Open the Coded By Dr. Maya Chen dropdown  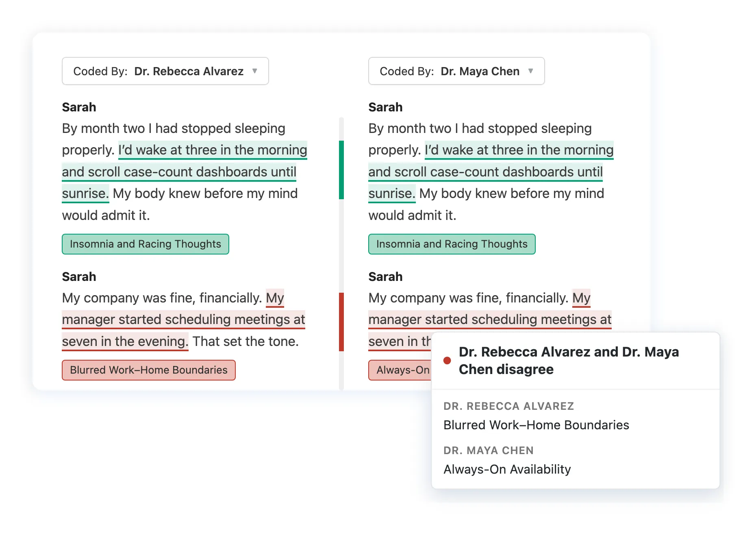(456, 71)
